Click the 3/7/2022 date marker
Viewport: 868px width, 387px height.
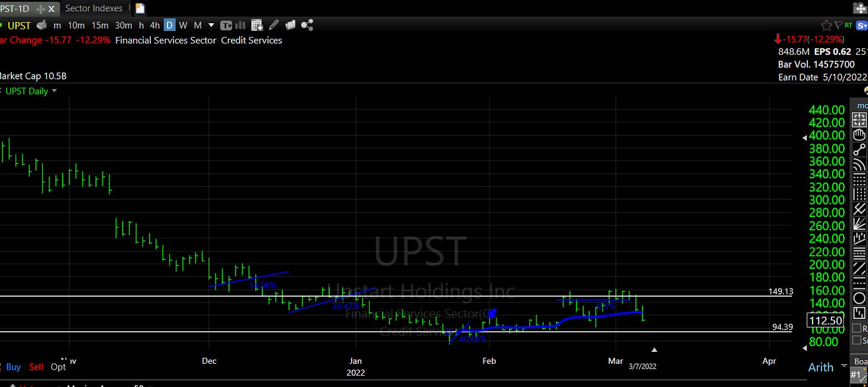click(642, 367)
